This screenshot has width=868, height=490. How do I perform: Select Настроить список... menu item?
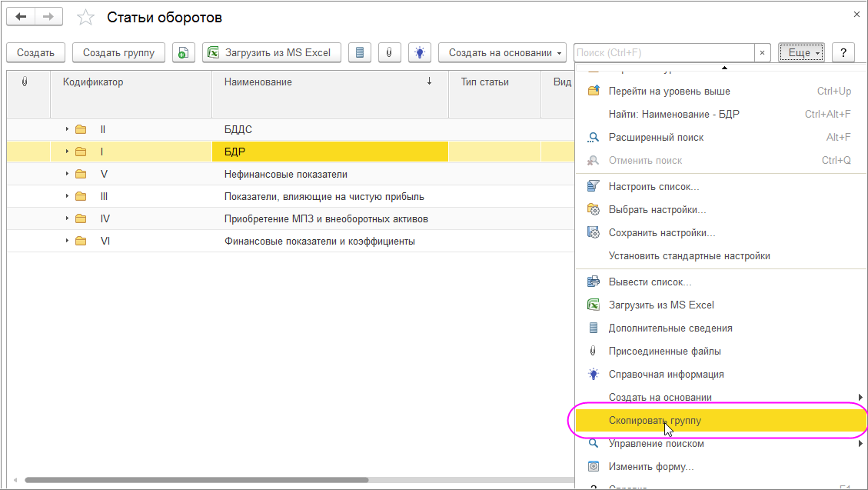click(720, 187)
